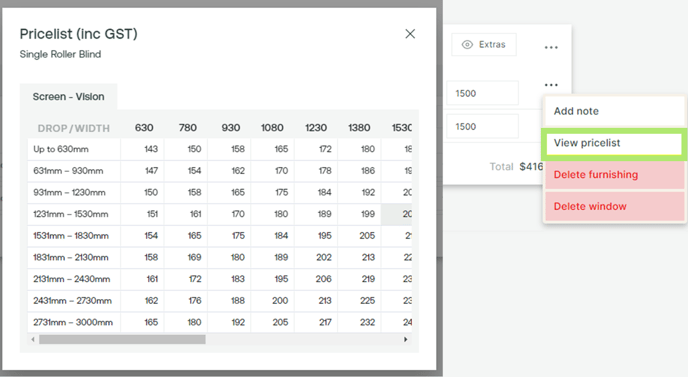Click price 202 in 1831mm – 2130mm row
This screenshot has width=688, height=377.
point(324,257)
